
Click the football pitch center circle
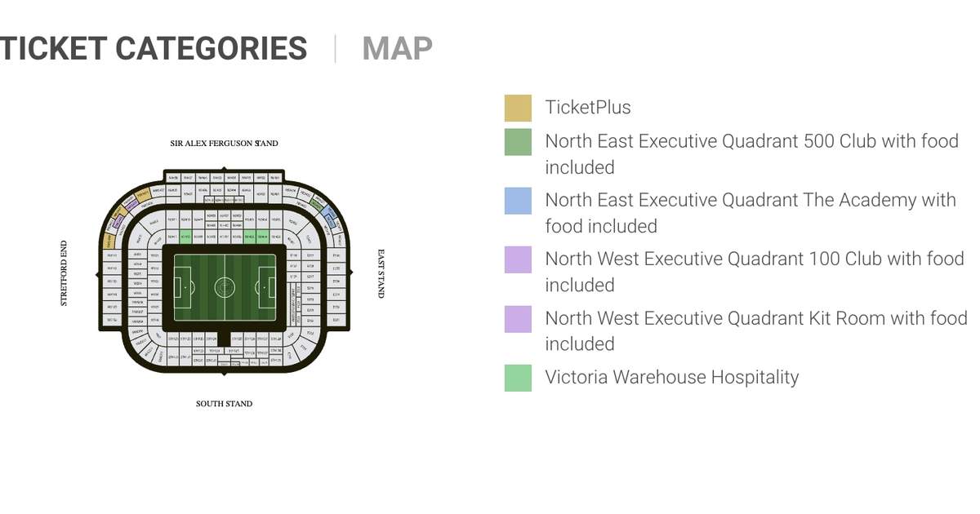pos(224,287)
